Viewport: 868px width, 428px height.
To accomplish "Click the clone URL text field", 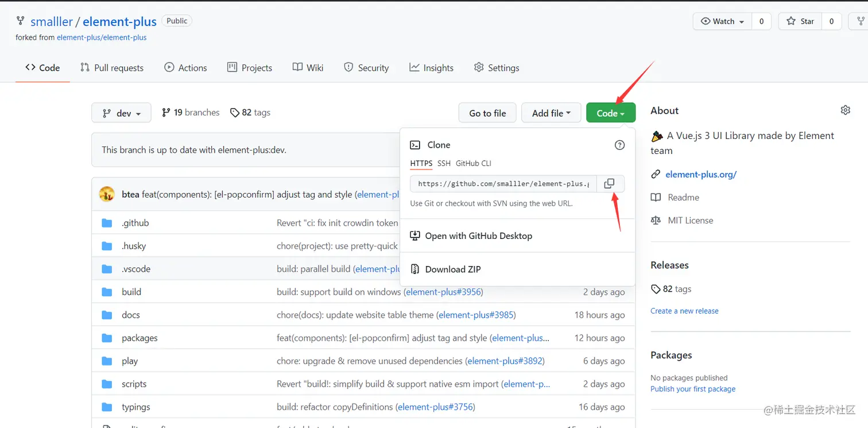I will (503, 184).
